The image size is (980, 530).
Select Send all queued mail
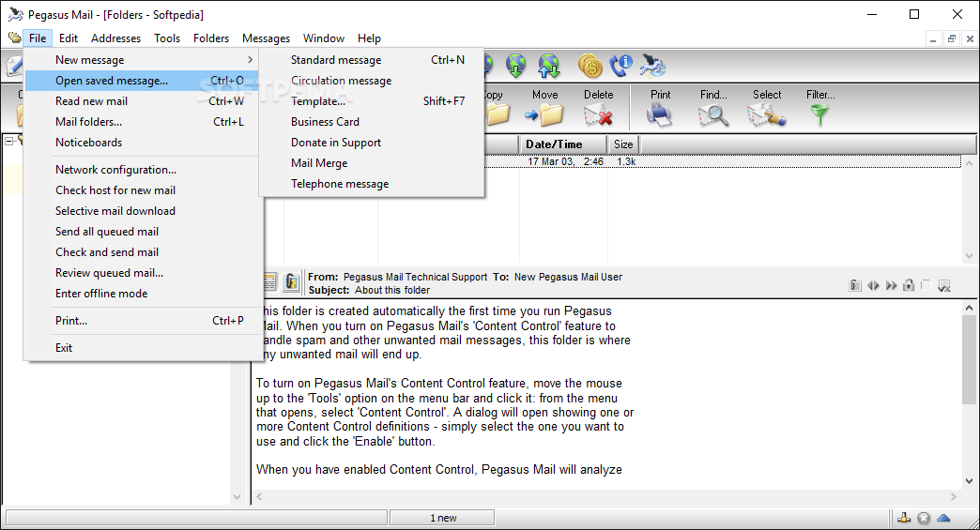(x=142, y=232)
